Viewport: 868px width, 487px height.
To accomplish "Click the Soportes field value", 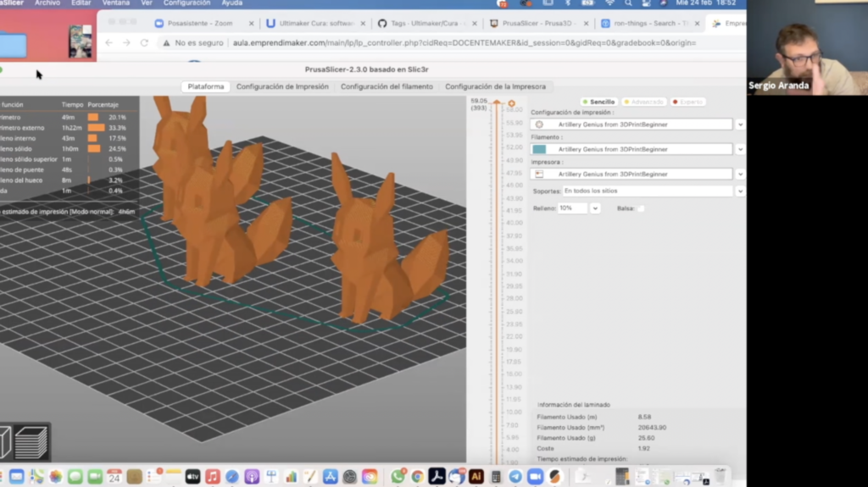I will click(x=647, y=191).
